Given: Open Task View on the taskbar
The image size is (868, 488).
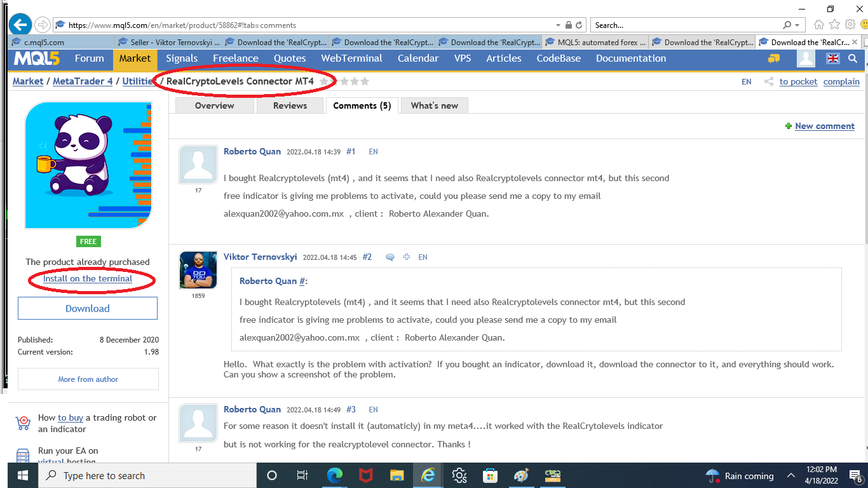Looking at the screenshot, I should pos(302,475).
